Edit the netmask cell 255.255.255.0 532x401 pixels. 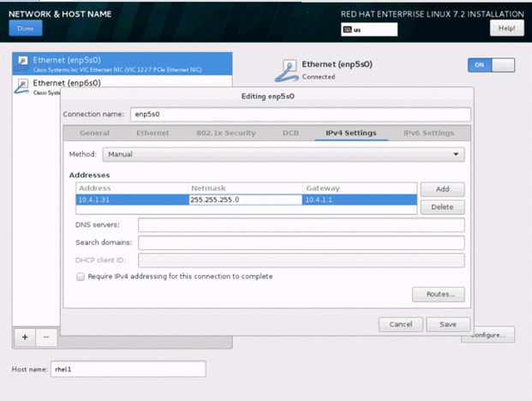point(245,200)
